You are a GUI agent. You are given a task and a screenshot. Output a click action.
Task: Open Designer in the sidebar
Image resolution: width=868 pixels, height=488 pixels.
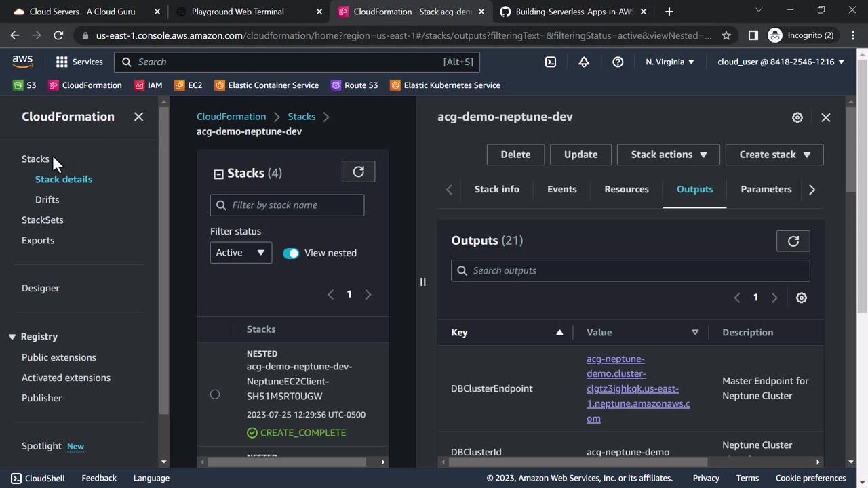(41, 289)
